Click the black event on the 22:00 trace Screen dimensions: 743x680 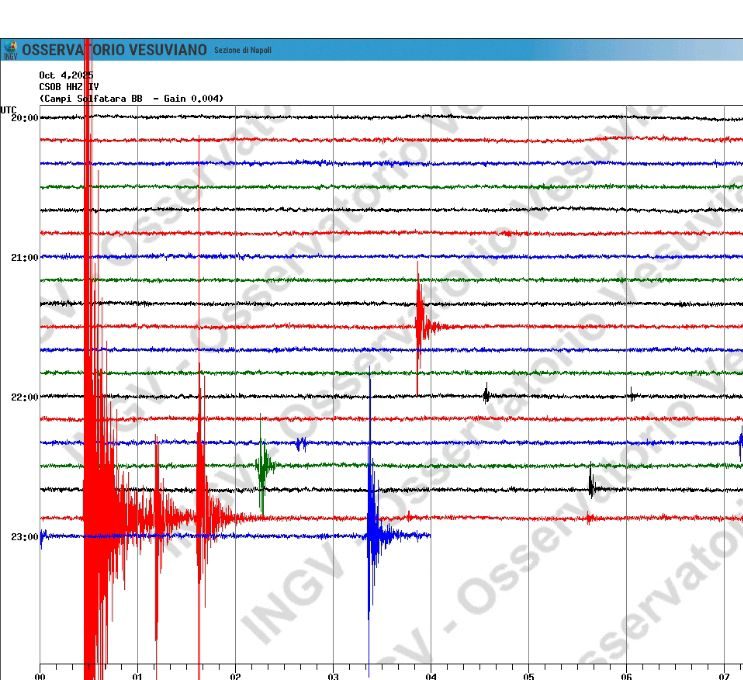(486, 394)
